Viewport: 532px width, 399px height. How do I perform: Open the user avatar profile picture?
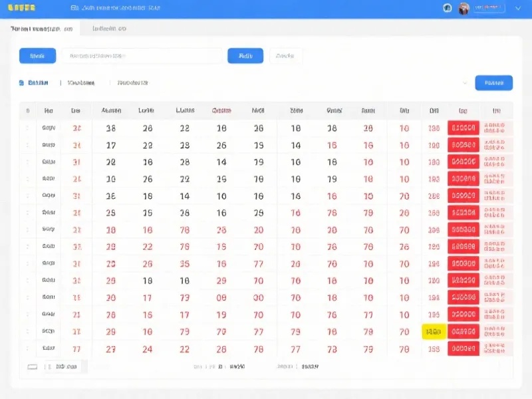[464, 8]
